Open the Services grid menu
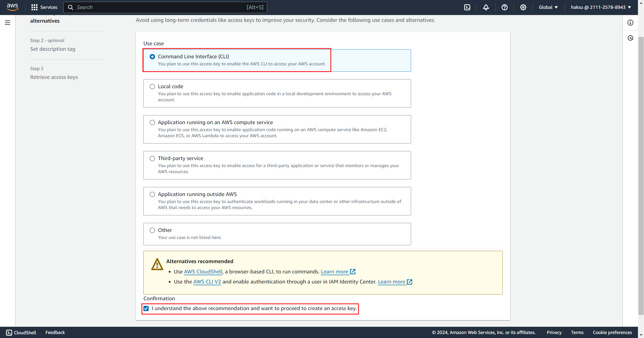 coord(44,7)
